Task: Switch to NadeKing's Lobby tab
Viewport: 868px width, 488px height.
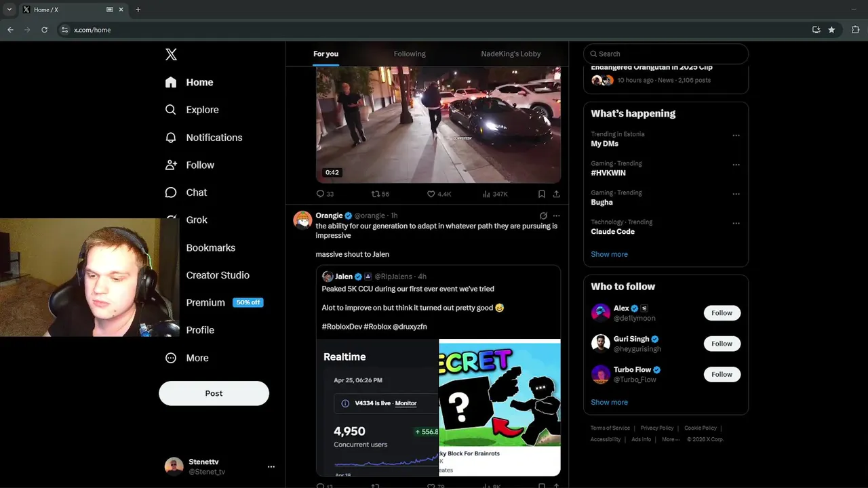Action: (x=511, y=54)
